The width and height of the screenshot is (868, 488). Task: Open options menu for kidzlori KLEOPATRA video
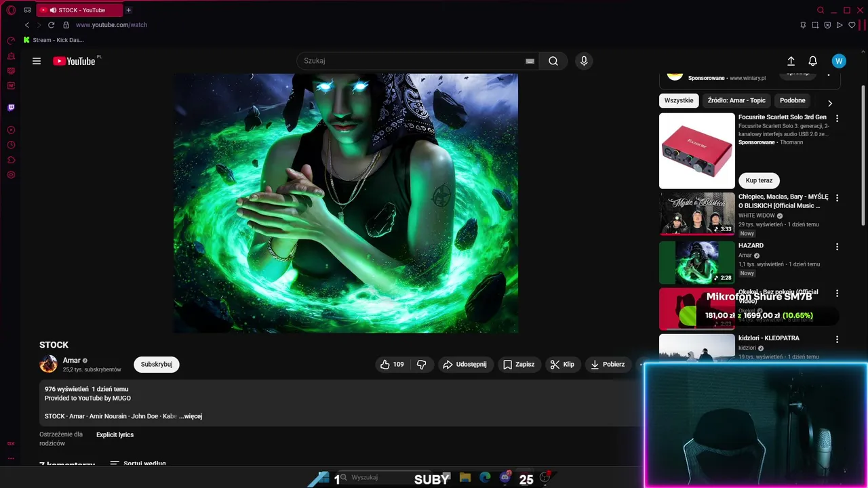837,339
